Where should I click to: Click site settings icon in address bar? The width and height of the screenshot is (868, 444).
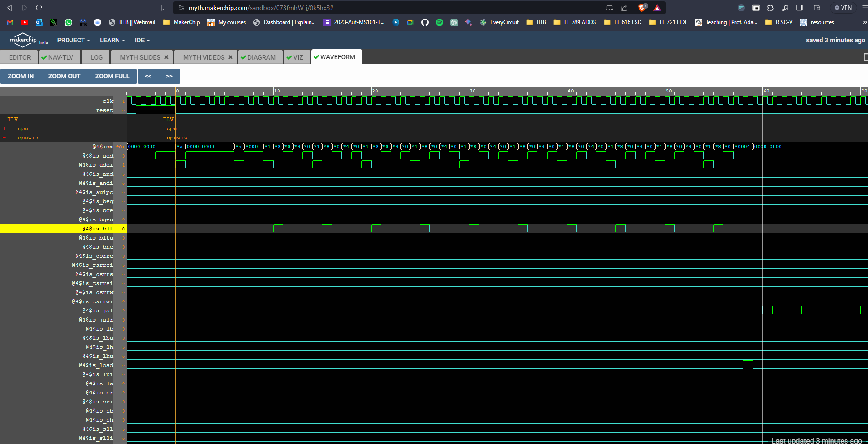click(181, 8)
